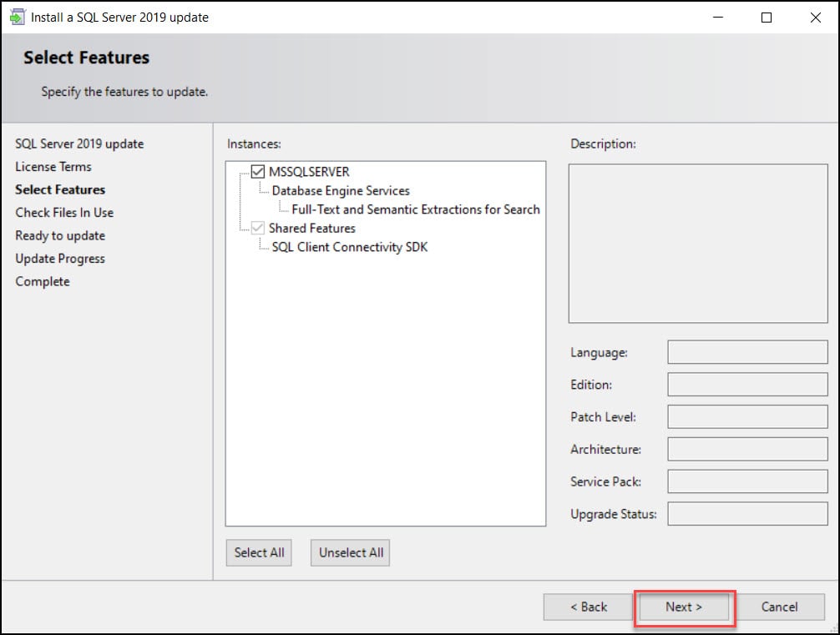Click the Unselect All button
The height and width of the screenshot is (635, 840).
click(351, 552)
